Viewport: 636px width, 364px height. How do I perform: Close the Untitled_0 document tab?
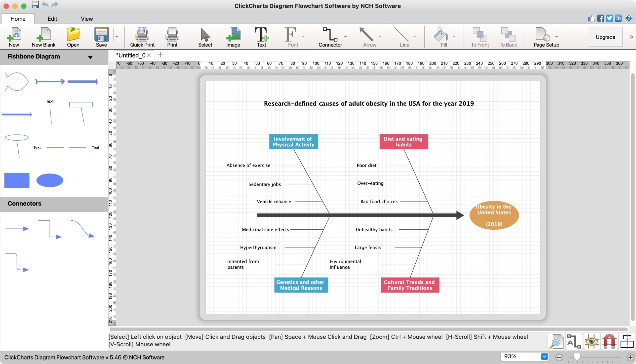pos(149,55)
